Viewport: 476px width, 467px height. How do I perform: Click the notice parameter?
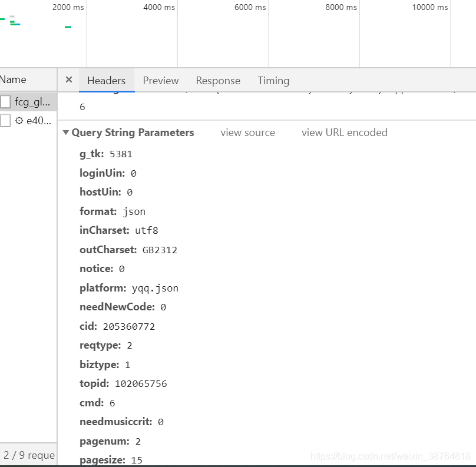coord(102,269)
